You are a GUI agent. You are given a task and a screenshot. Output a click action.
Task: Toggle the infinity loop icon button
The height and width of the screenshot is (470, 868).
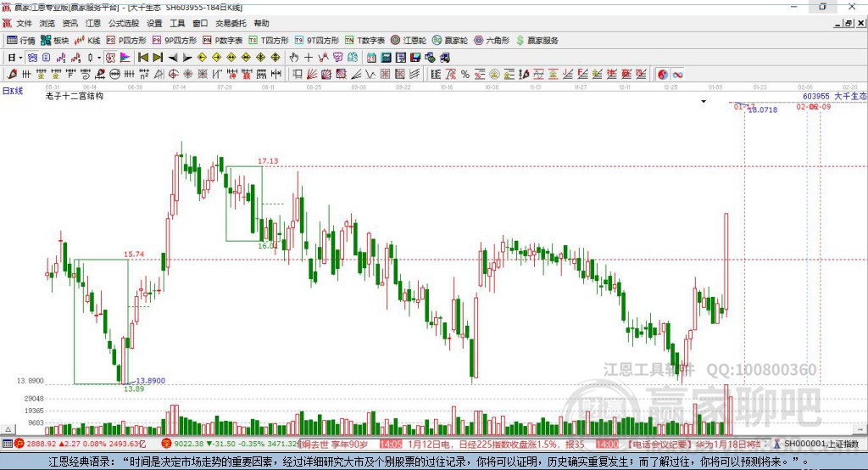point(677,75)
